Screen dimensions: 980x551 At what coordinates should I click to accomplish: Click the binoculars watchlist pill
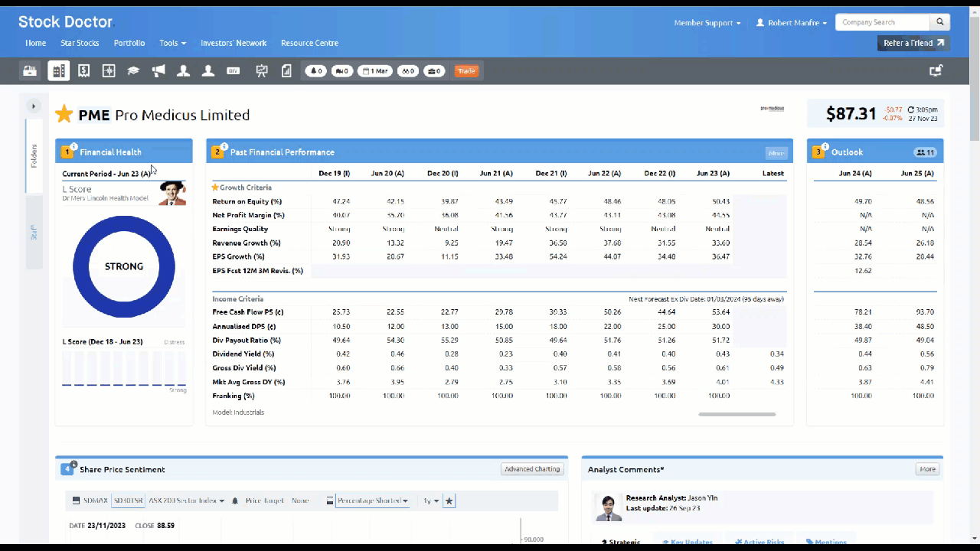tap(408, 71)
